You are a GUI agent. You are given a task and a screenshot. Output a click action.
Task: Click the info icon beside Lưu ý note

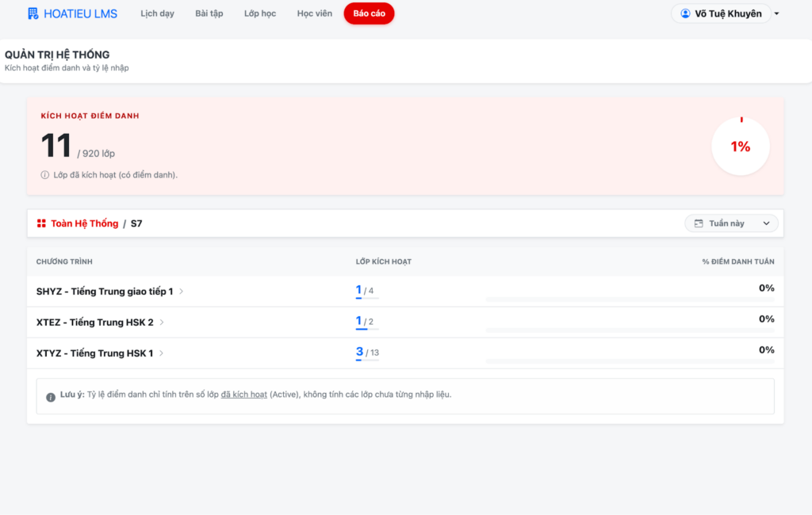[x=51, y=395]
